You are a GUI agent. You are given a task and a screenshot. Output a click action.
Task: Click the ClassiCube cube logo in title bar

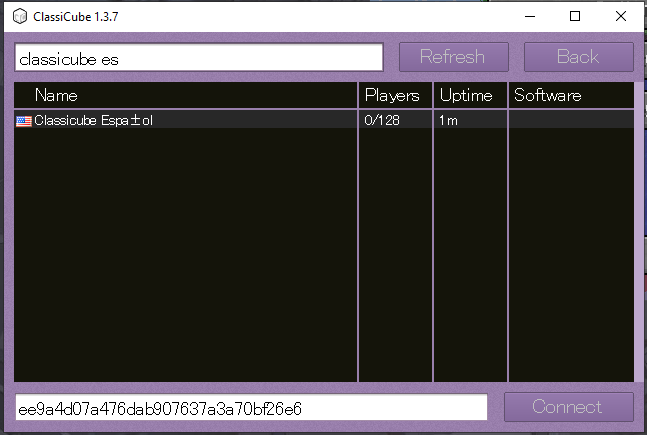[20, 17]
